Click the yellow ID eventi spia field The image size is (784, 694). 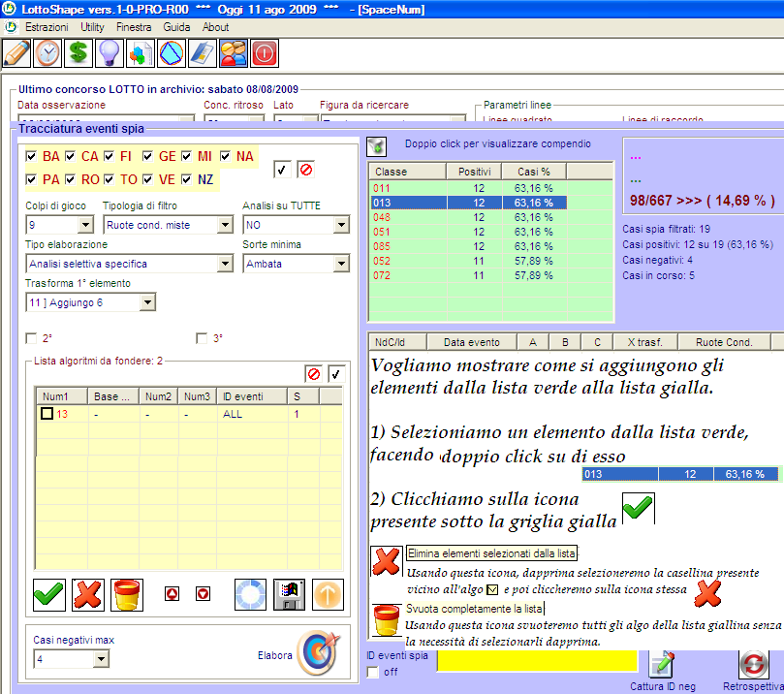[538, 661]
